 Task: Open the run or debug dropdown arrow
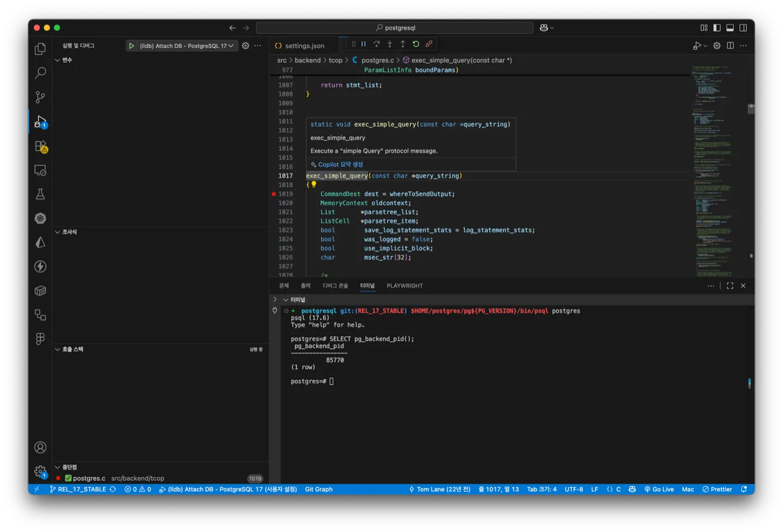click(x=705, y=46)
